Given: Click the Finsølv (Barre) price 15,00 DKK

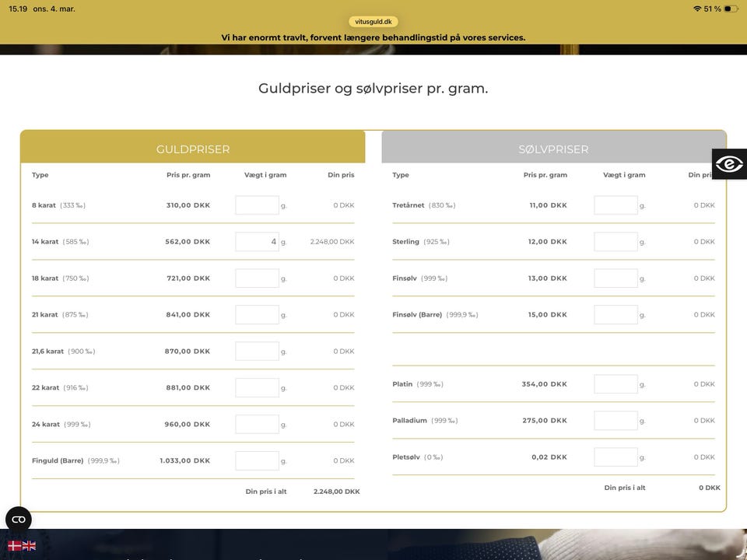Looking at the screenshot, I should [x=547, y=315].
